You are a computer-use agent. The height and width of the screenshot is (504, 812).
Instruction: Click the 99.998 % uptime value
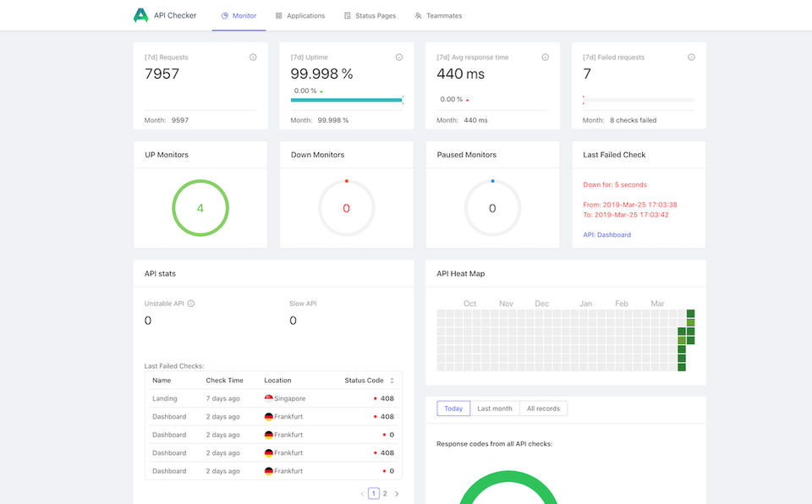point(321,74)
